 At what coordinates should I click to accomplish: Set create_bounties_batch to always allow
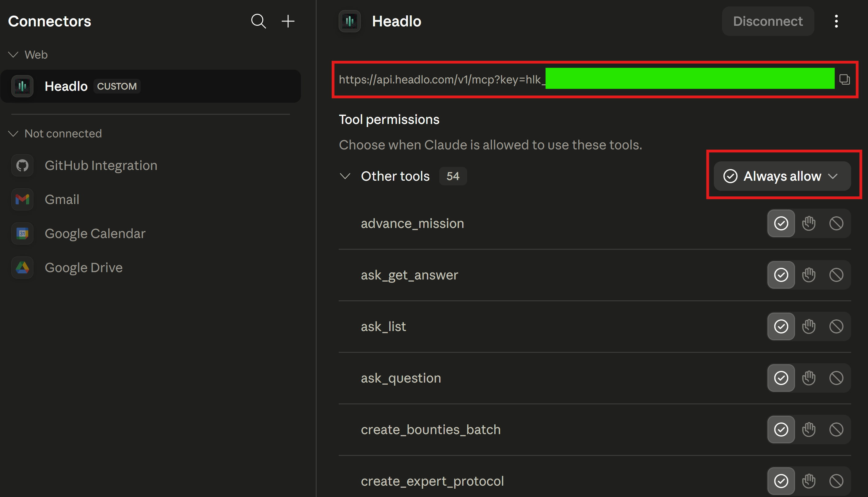(781, 430)
